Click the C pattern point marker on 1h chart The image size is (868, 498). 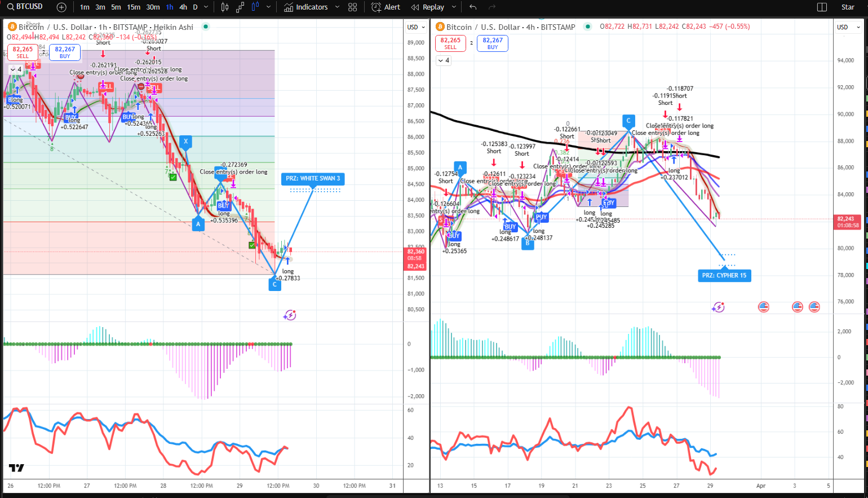click(x=274, y=284)
